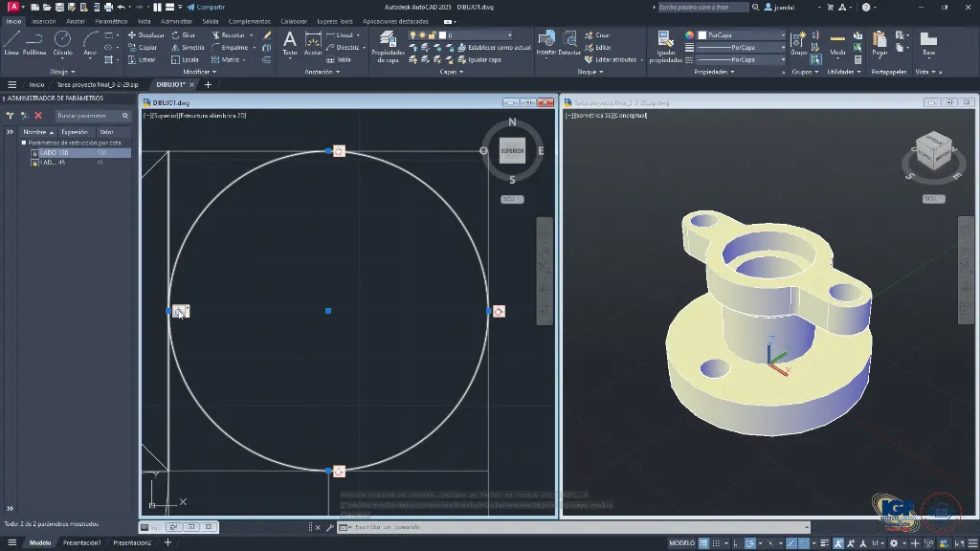Expand the Modificar panel dropdown
The image size is (980, 551).
[199, 72]
